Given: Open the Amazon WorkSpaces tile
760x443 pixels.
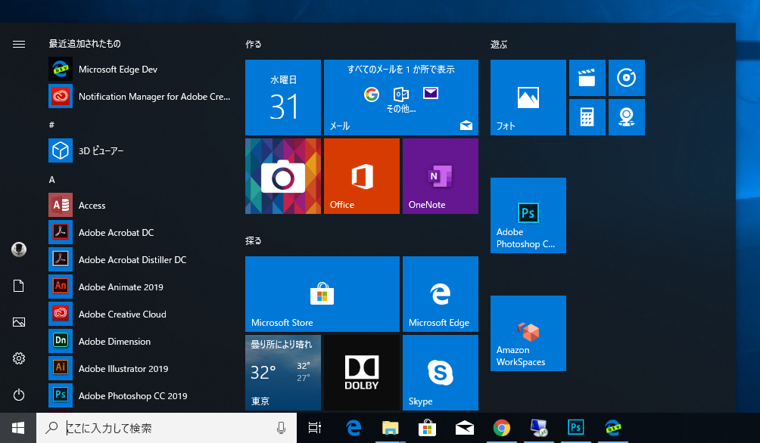Looking at the screenshot, I should (x=528, y=333).
